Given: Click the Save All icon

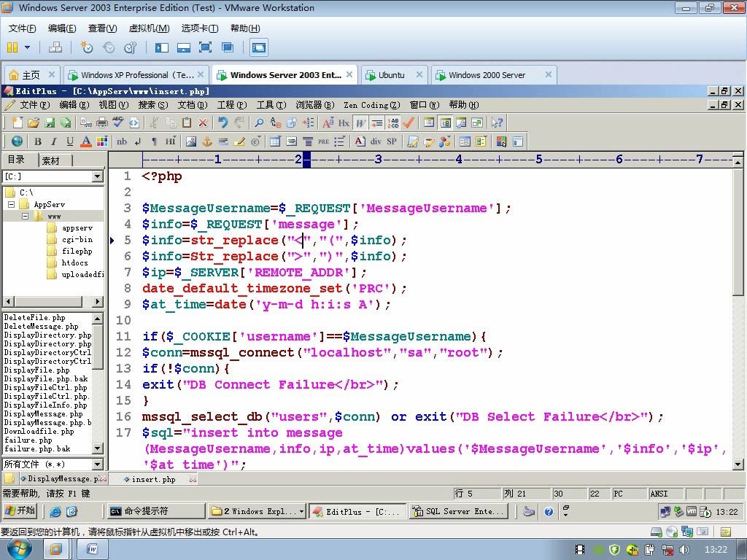Looking at the screenshot, I should [x=65, y=122].
